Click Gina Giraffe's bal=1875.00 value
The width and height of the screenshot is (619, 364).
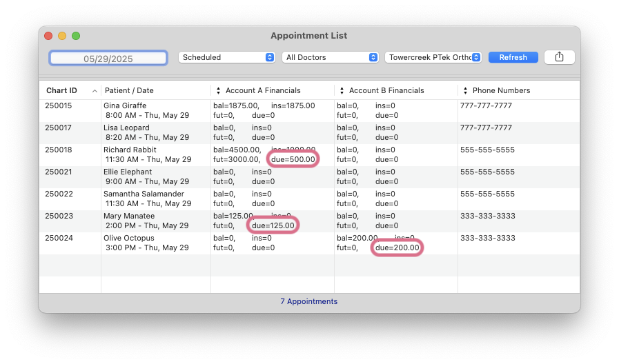(236, 105)
